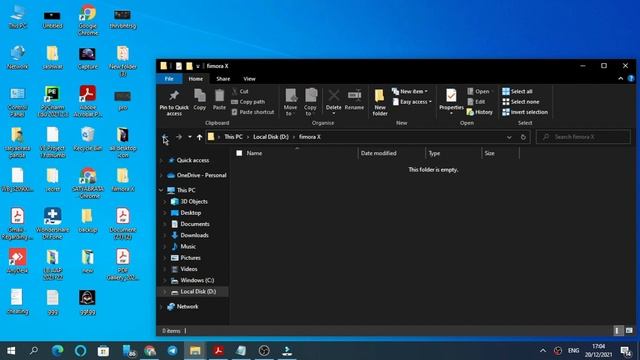This screenshot has width=640, height=360.
Task: Open the Quick Access Toolbar customize dropdown
Action: tap(198, 66)
